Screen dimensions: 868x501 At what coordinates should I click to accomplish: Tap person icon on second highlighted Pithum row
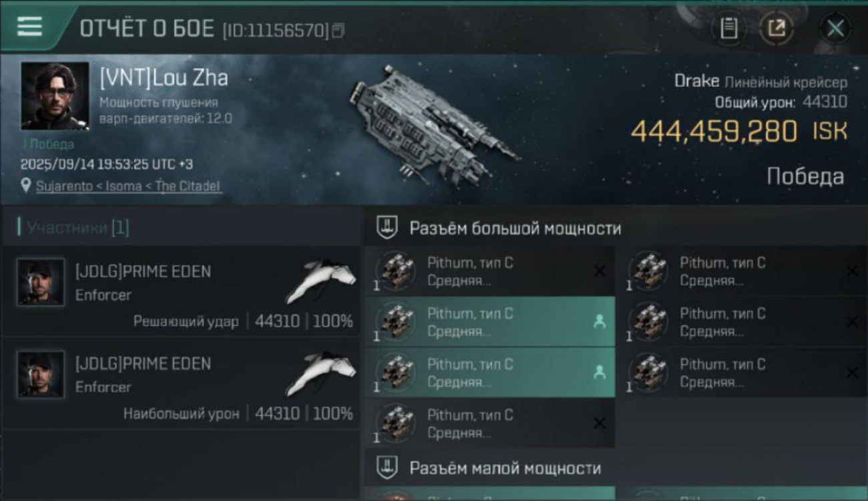point(599,373)
